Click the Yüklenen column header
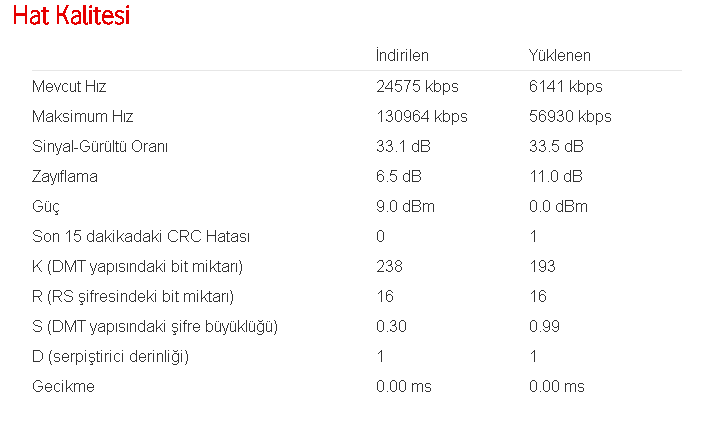This screenshot has width=711, height=423. point(559,55)
